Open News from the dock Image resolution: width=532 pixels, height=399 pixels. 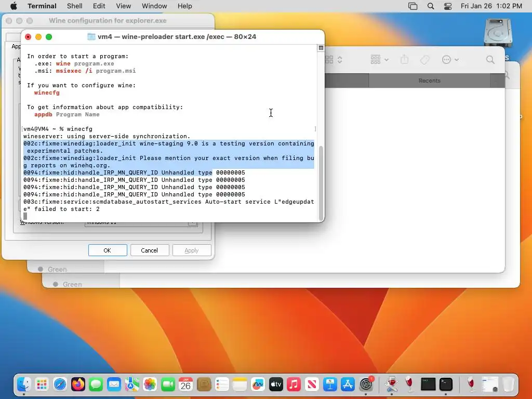point(312,384)
